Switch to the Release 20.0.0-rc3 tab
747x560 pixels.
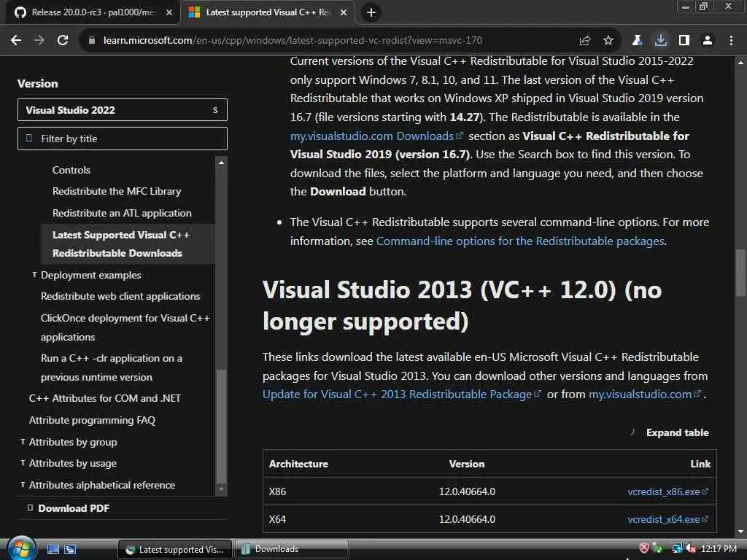coord(93,12)
